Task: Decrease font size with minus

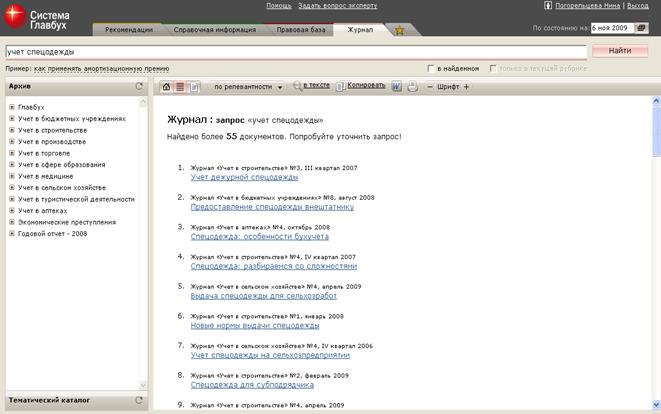Action: point(430,87)
